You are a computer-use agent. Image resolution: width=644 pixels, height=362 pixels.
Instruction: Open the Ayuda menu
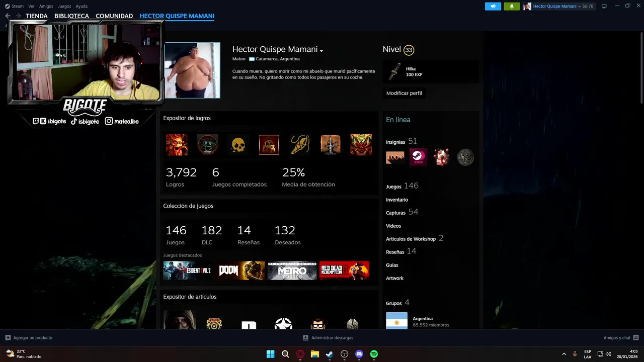[82, 6]
